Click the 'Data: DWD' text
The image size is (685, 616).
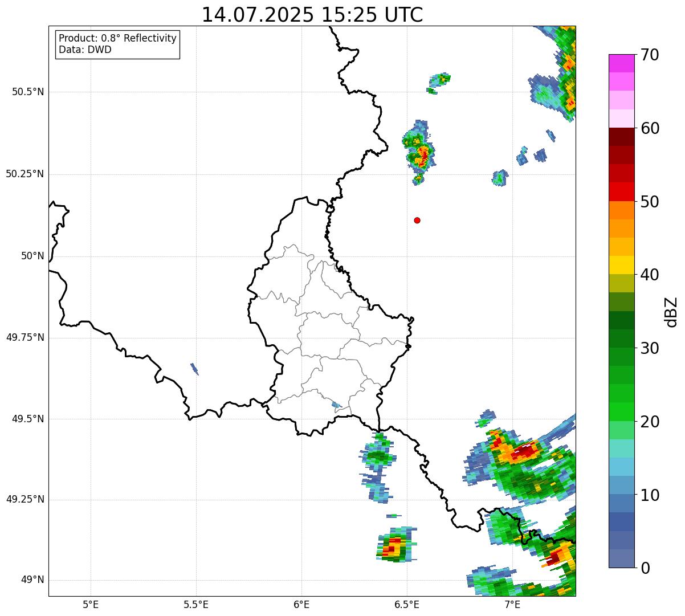pyautogui.click(x=85, y=50)
